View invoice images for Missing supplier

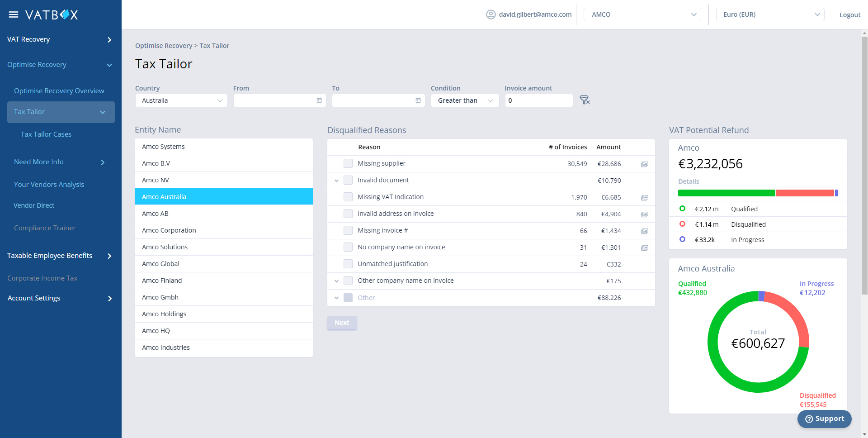click(644, 164)
